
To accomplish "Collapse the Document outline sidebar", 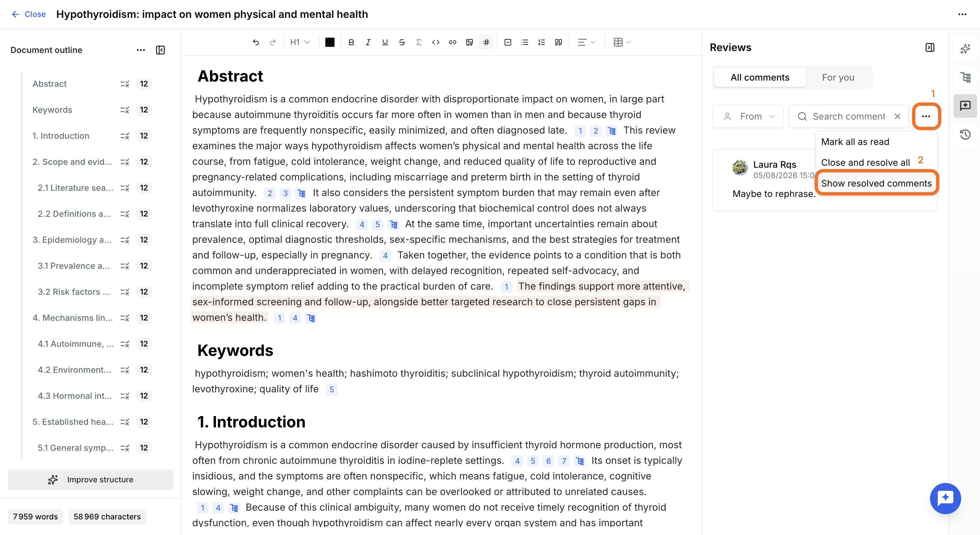I will pos(160,50).
